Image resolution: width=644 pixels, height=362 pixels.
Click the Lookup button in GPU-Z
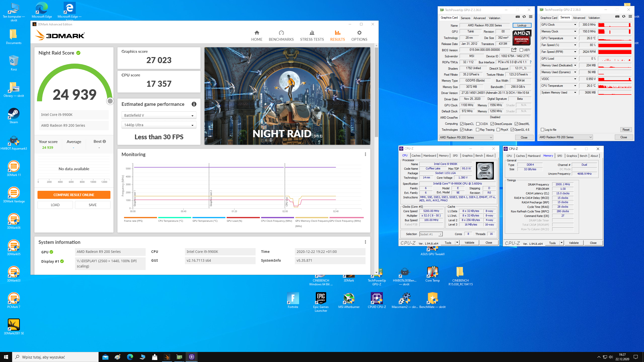point(522,25)
